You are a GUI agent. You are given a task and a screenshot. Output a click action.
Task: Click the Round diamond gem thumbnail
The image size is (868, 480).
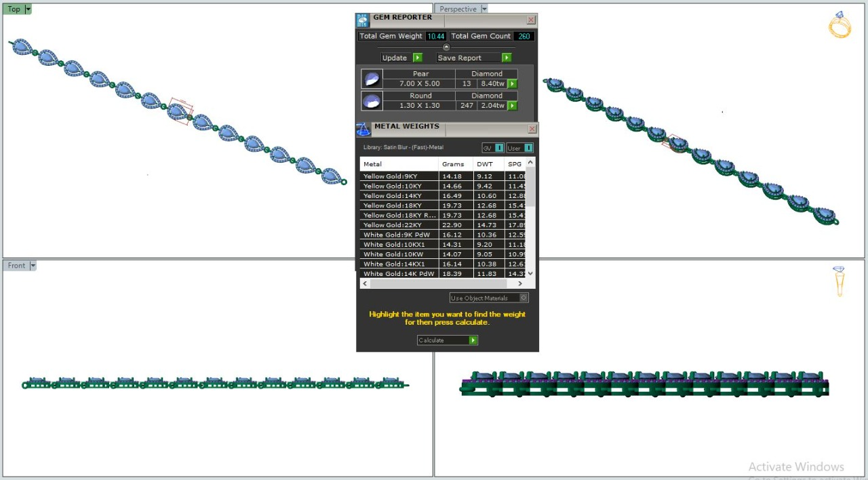point(371,101)
